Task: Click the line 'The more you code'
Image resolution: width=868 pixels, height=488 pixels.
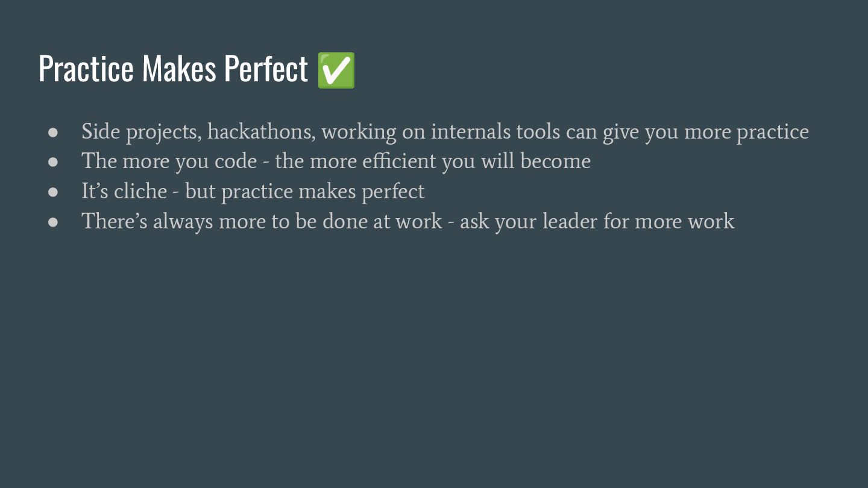Action: point(335,161)
